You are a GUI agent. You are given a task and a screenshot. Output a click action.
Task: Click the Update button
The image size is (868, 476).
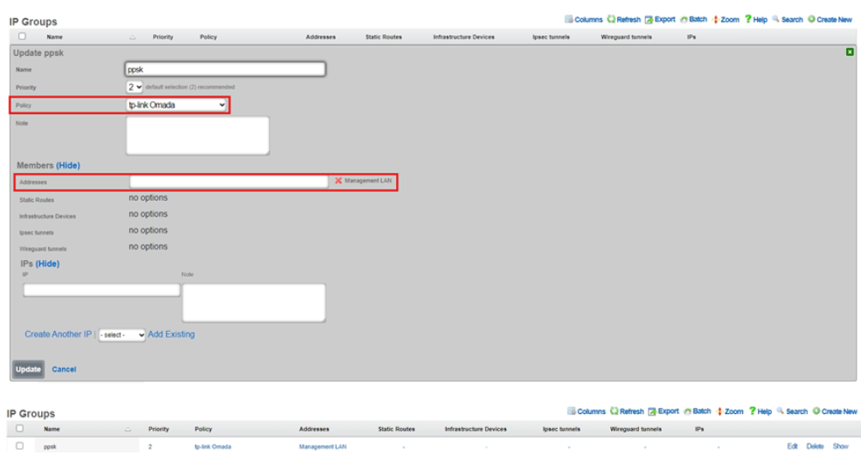pos(28,369)
